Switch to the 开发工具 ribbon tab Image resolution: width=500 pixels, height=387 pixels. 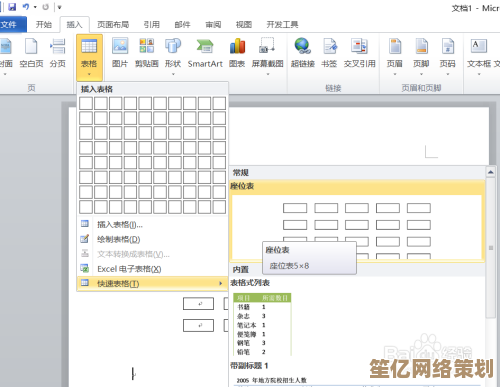[x=282, y=25]
